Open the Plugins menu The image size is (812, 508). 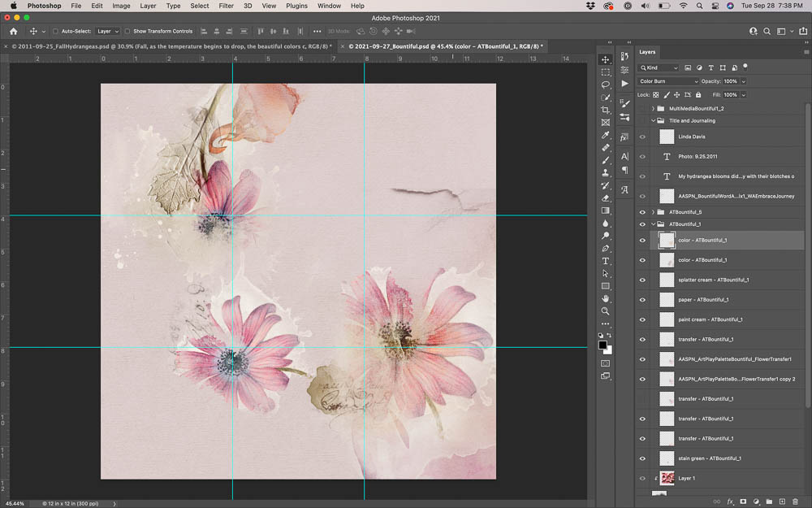click(296, 6)
